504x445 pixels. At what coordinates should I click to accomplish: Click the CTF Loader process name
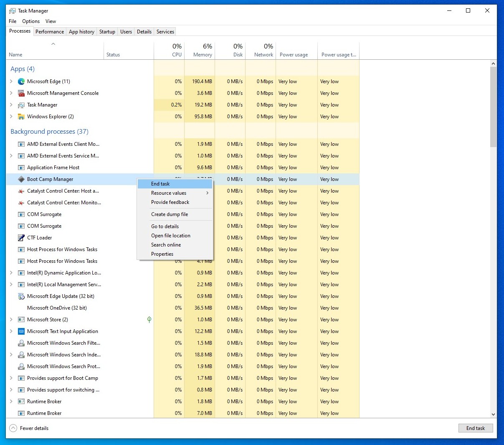40,238
